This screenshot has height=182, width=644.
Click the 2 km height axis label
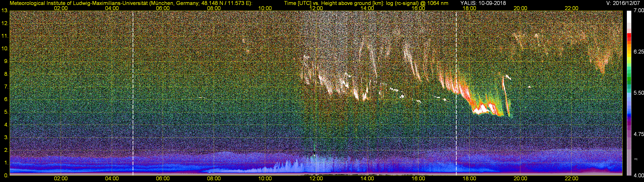tap(6, 150)
